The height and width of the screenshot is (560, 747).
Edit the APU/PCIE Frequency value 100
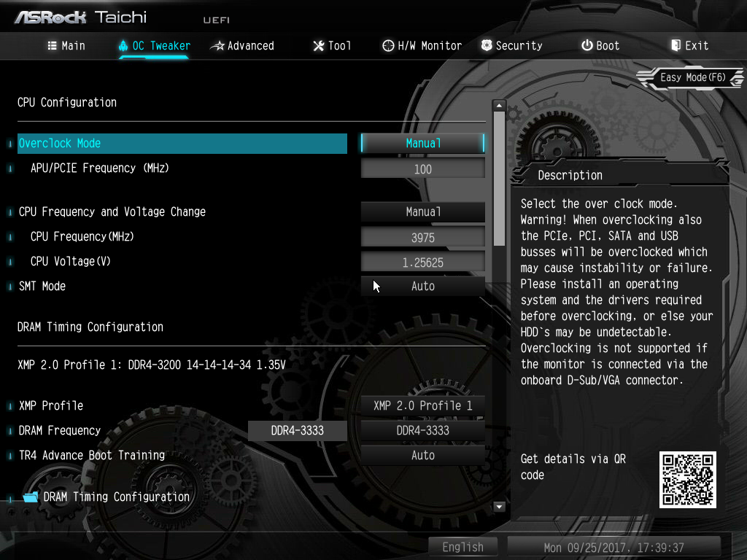click(x=423, y=169)
